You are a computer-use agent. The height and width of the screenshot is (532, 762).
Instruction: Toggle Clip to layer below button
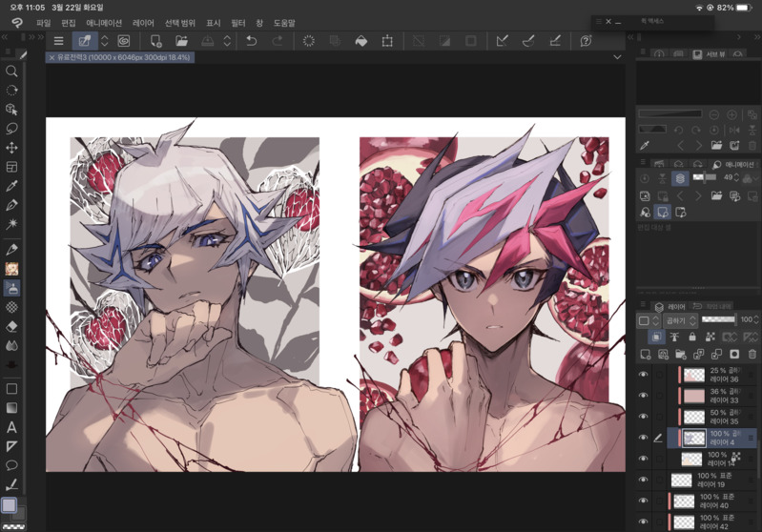(656, 337)
